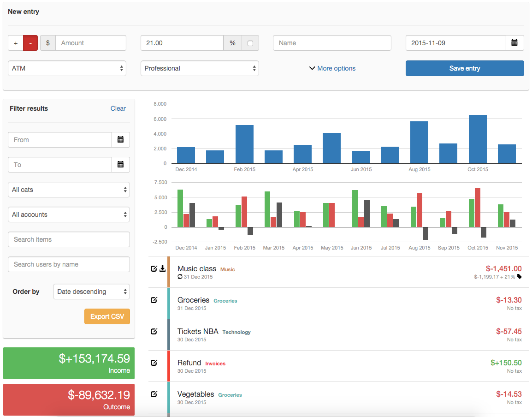This screenshot has width=532, height=417.
Task: Open the calendar picker on the From field
Action: coord(121,139)
